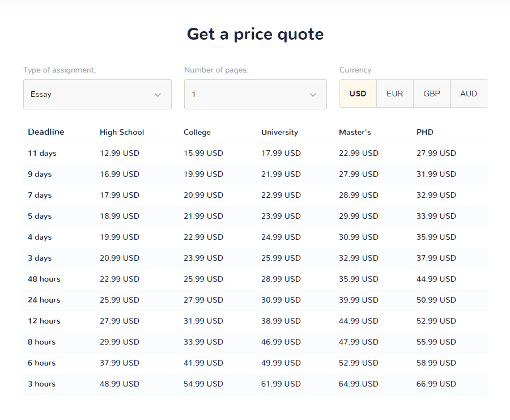Choose AUD as the currency

pyautogui.click(x=469, y=94)
